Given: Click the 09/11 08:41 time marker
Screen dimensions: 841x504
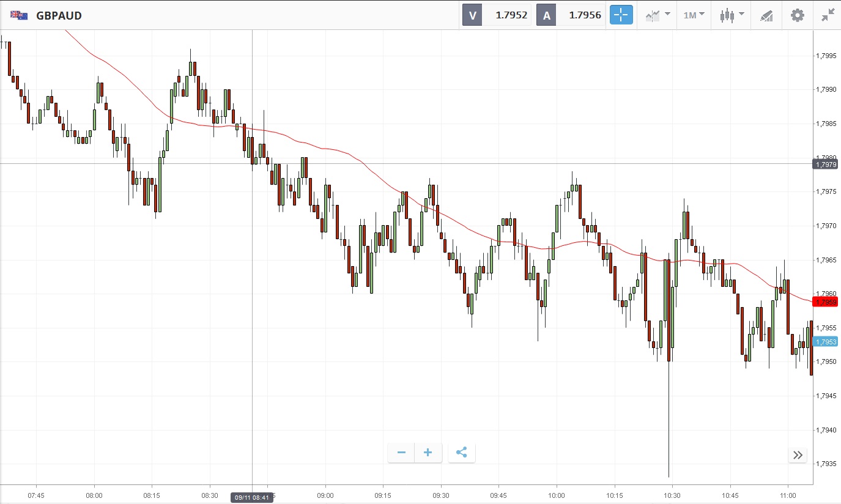Looking at the screenshot, I should 251,497.
